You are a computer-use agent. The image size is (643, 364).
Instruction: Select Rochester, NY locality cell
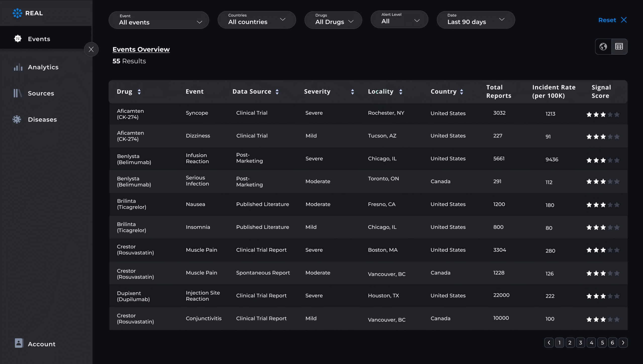pyautogui.click(x=386, y=113)
